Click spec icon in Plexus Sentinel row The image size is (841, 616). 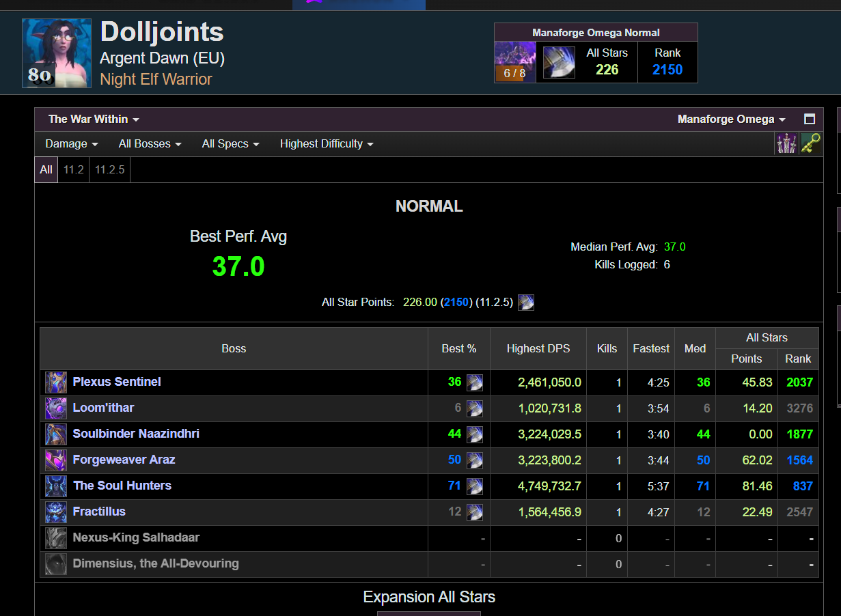click(475, 382)
